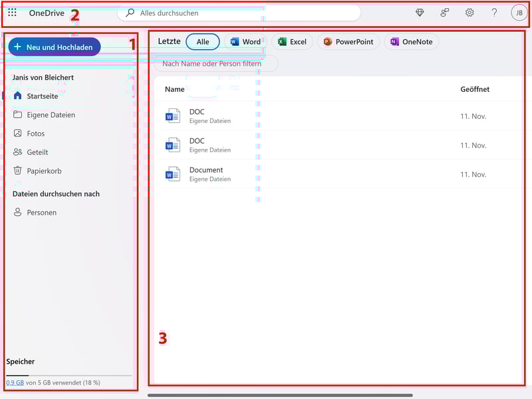This screenshot has height=399, width=532.
Task: Sort files by Geöffnet column header
Action: pos(475,89)
